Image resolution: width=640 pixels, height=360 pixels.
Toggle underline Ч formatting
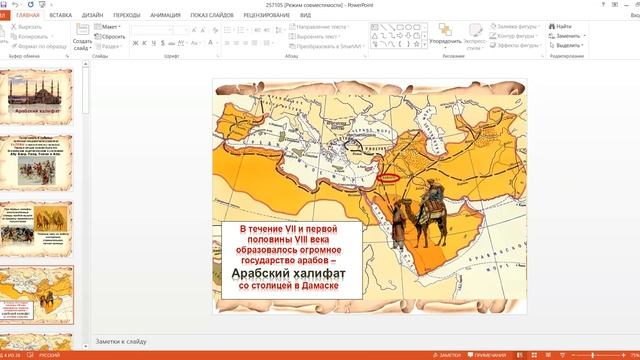point(153,43)
